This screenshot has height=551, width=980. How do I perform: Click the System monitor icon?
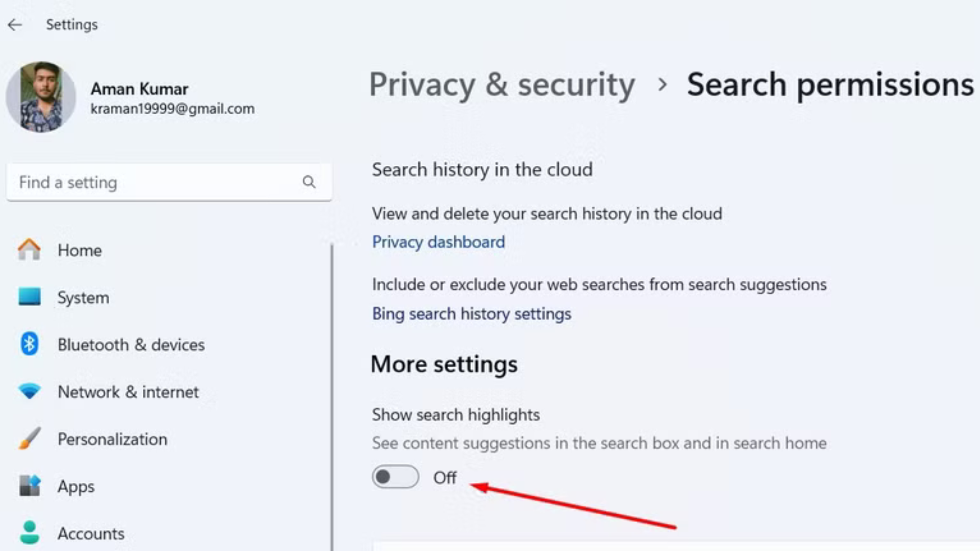[29, 297]
